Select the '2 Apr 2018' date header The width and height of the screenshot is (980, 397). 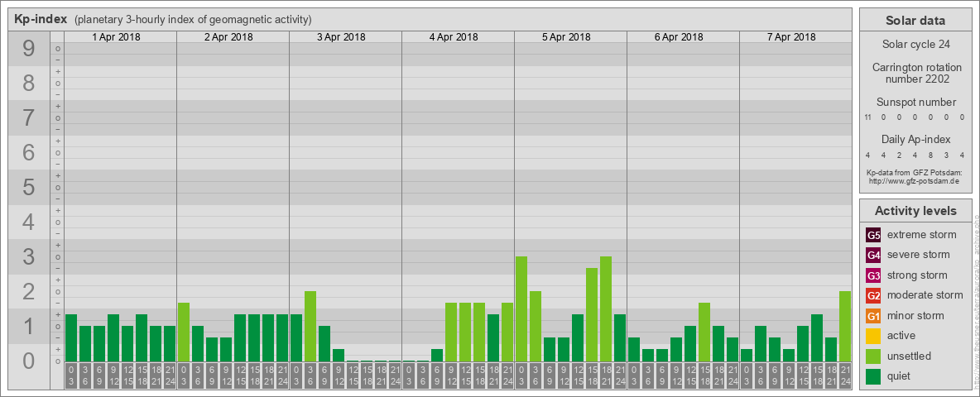(x=228, y=37)
